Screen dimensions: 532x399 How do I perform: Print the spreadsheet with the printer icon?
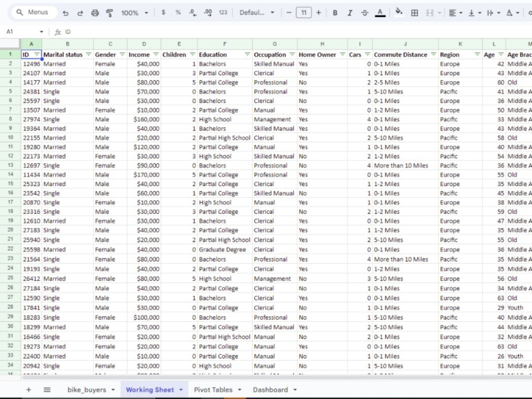pos(95,13)
